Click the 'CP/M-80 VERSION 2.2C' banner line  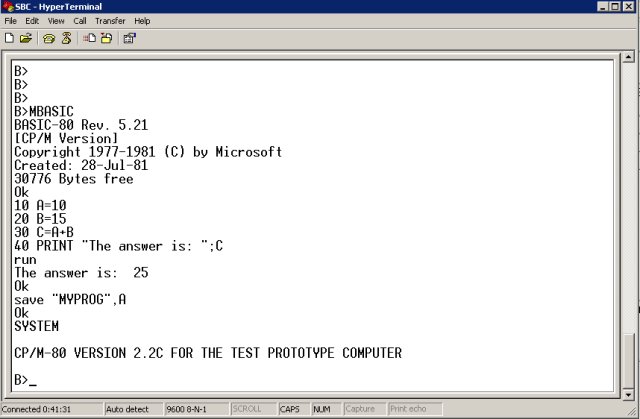(x=208, y=353)
